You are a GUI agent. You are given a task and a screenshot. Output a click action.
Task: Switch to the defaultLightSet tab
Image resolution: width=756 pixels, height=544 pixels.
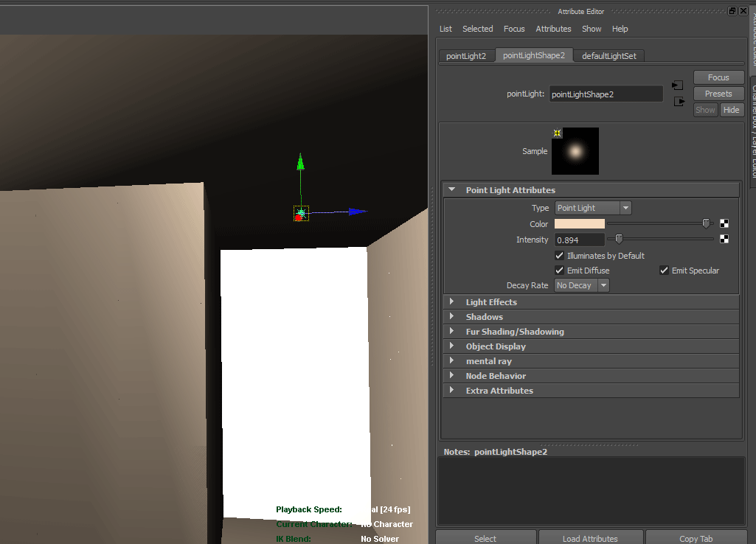coord(608,55)
